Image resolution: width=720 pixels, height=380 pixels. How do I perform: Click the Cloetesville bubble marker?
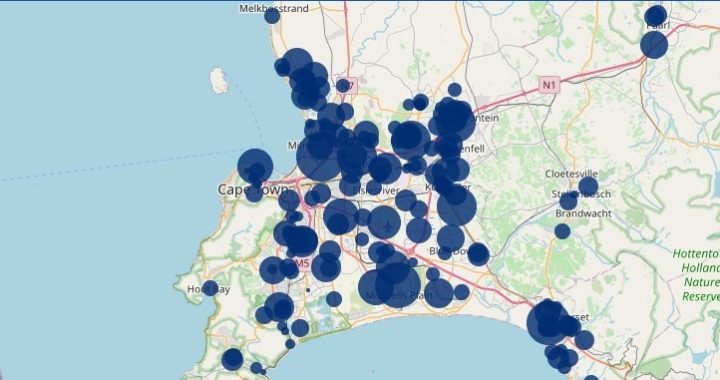point(588,187)
